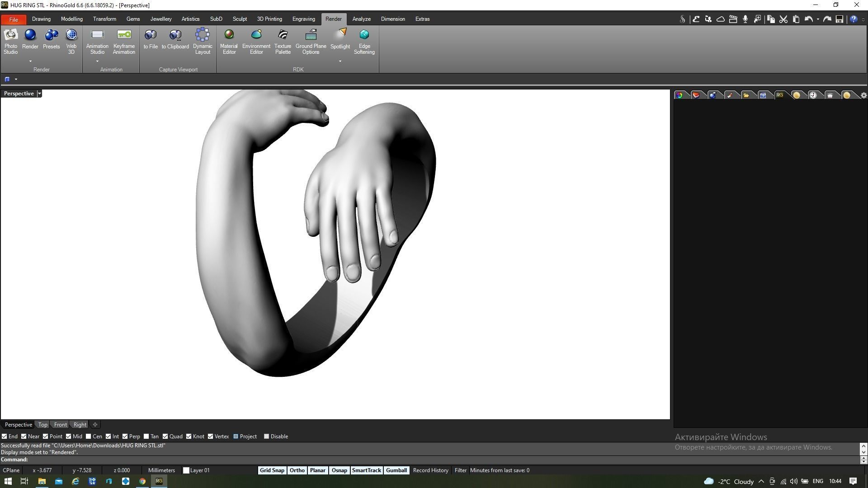
Task: Open Photo Studio render tool
Action: 10,42
